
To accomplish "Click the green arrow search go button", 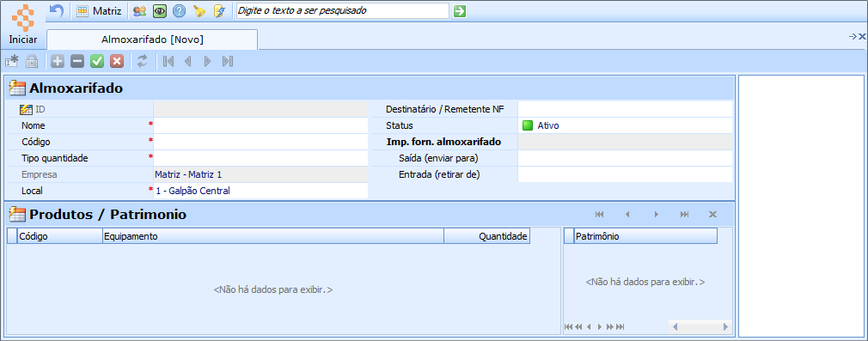I will point(460,11).
